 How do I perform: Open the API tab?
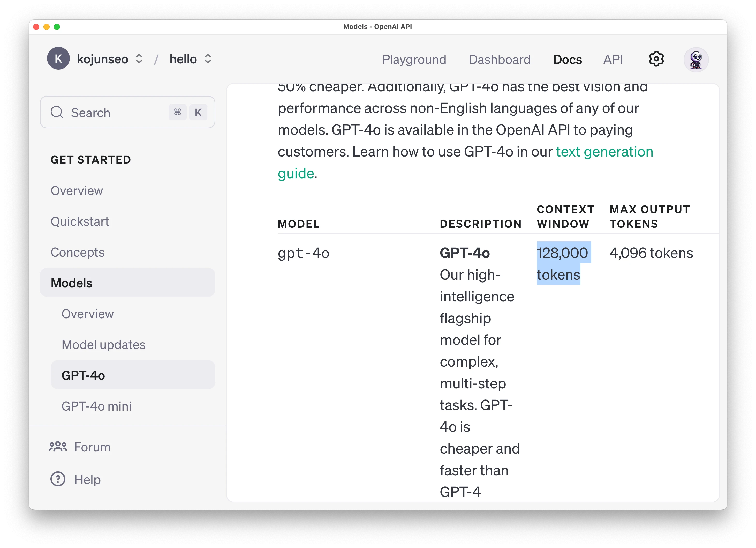[x=613, y=59]
